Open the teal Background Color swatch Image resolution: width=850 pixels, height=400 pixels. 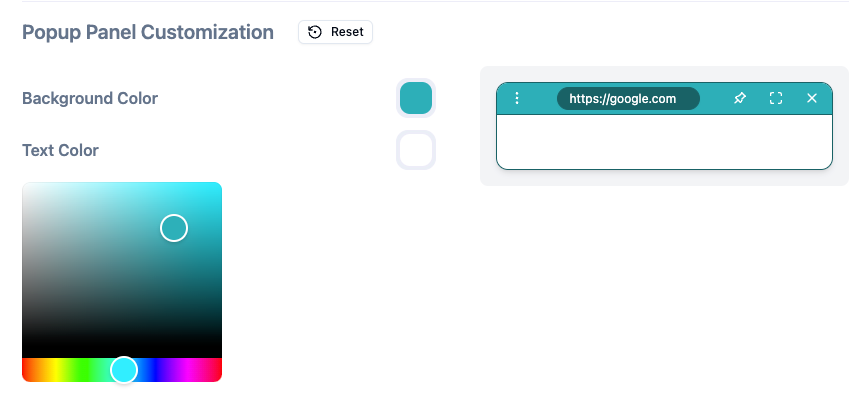(416, 98)
